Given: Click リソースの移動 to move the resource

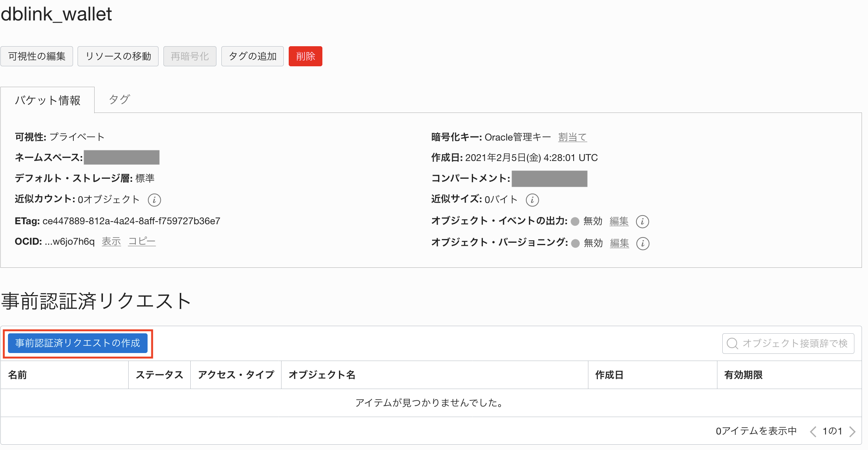Looking at the screenshot, I should coord(118,56).
